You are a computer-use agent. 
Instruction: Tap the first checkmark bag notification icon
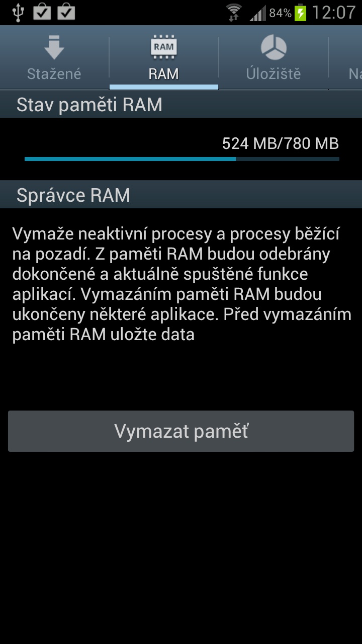click(42, 12)
